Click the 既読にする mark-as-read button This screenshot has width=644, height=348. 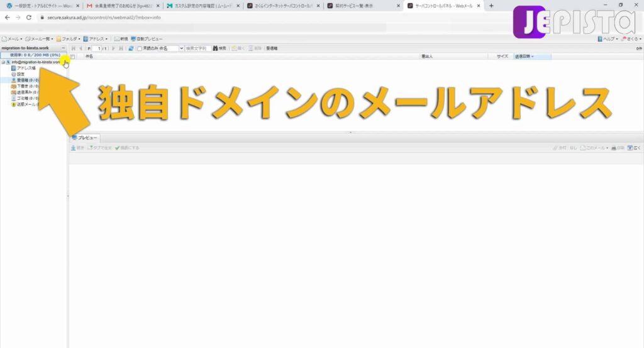[x=127, y=148]
